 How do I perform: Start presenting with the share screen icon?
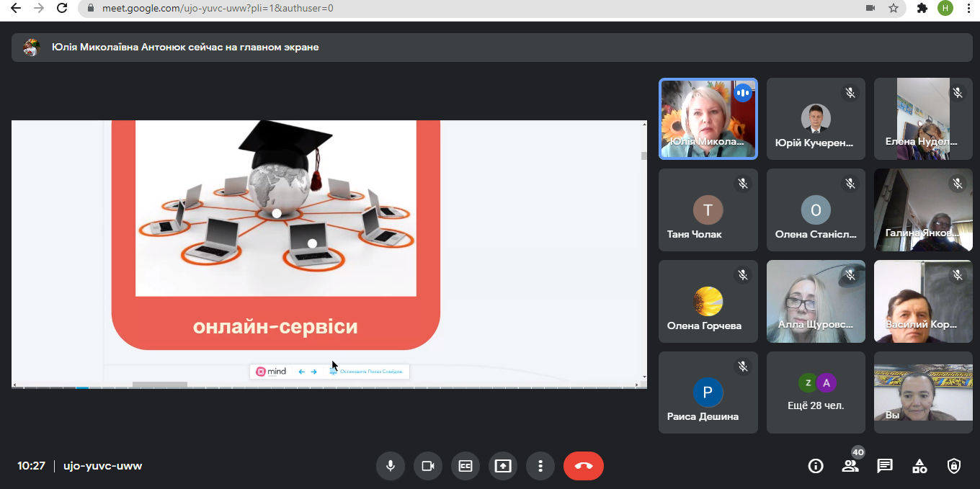coord(503,466)
